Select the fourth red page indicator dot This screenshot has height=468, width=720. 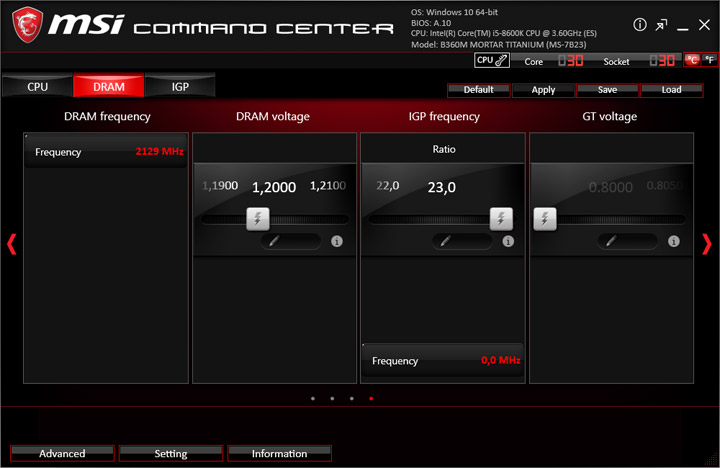click(371, 399)
